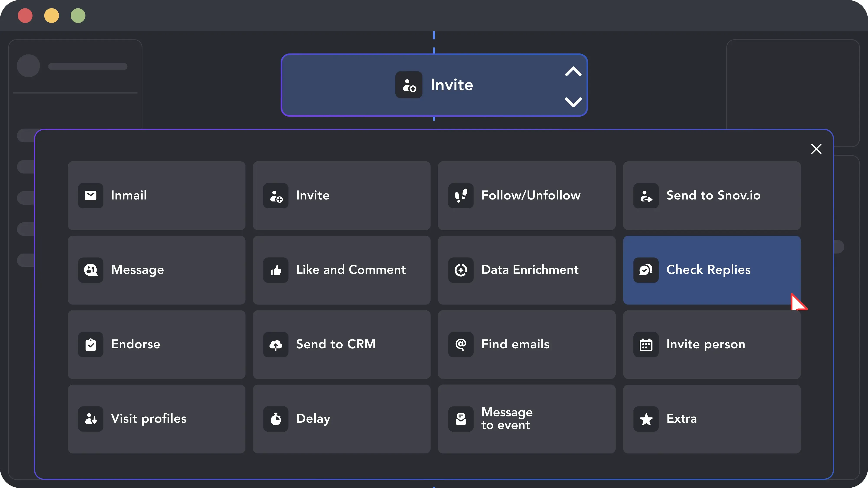Viewport: 868px width, 488px height.
Task: Click the Extra star icon
Action: 646,419
